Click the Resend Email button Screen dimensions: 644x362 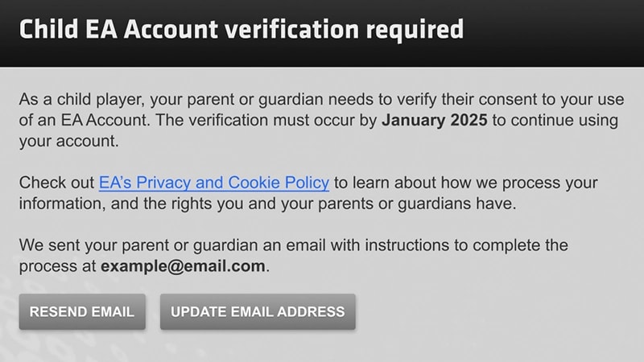pyautogui.click(x=82, y=311)
